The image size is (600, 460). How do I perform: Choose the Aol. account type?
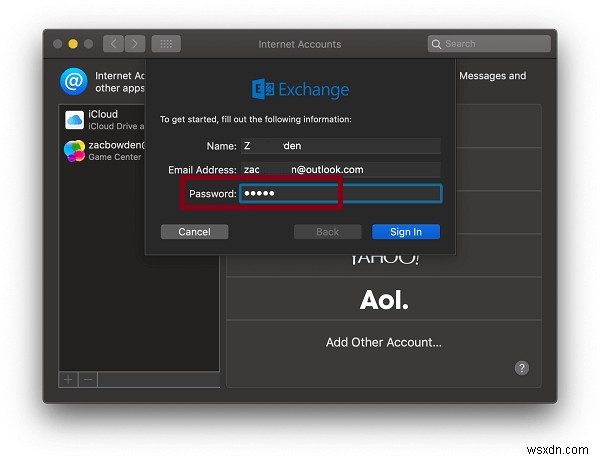[x=384, y=299]
